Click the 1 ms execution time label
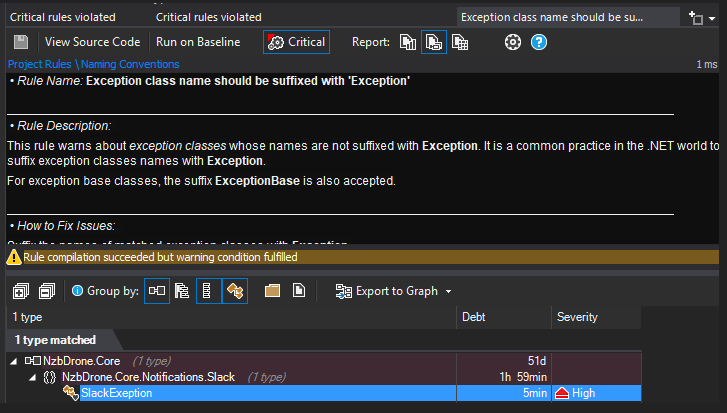This screenshot has height=413, width=727. click(x=707, y=64)
